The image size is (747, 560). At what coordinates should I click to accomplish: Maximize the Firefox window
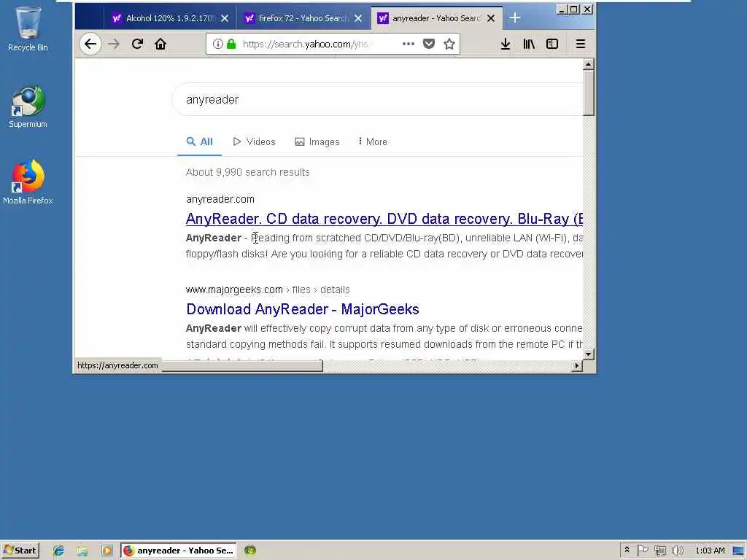click(574, 9)
